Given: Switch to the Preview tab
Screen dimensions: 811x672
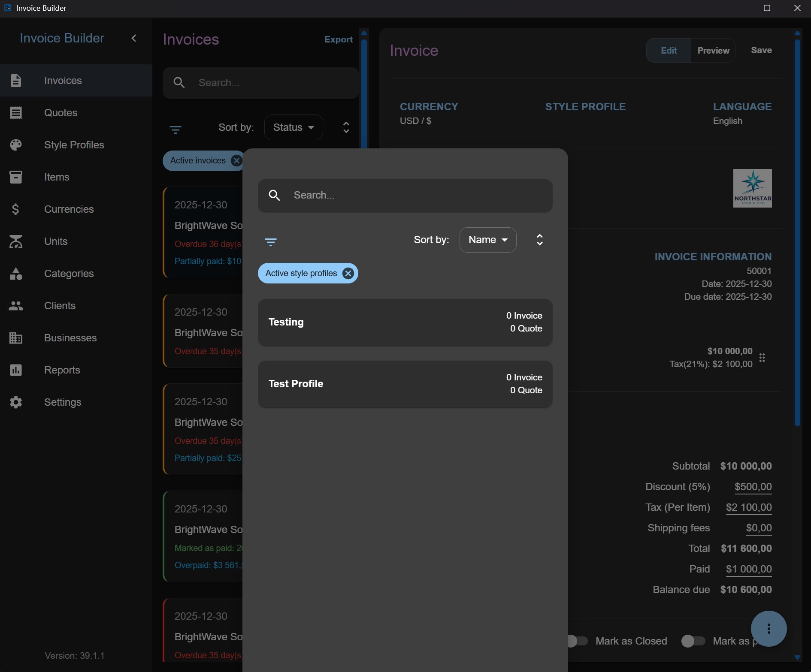Looking at the screenshot, I should (x=713, y=51).
